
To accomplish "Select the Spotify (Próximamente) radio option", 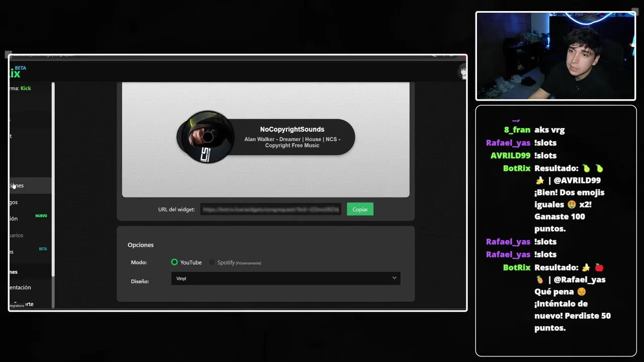I will coord(212,262).
